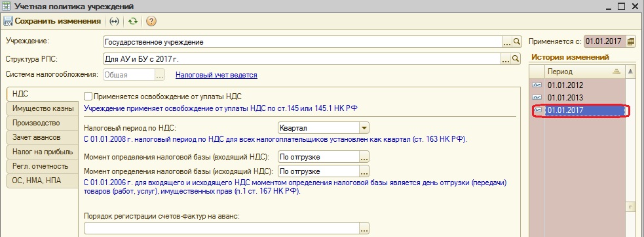644x237 pixels.
Task: Click the исходящий НДС По отгрузке field
Action: (x=318, y=171)
